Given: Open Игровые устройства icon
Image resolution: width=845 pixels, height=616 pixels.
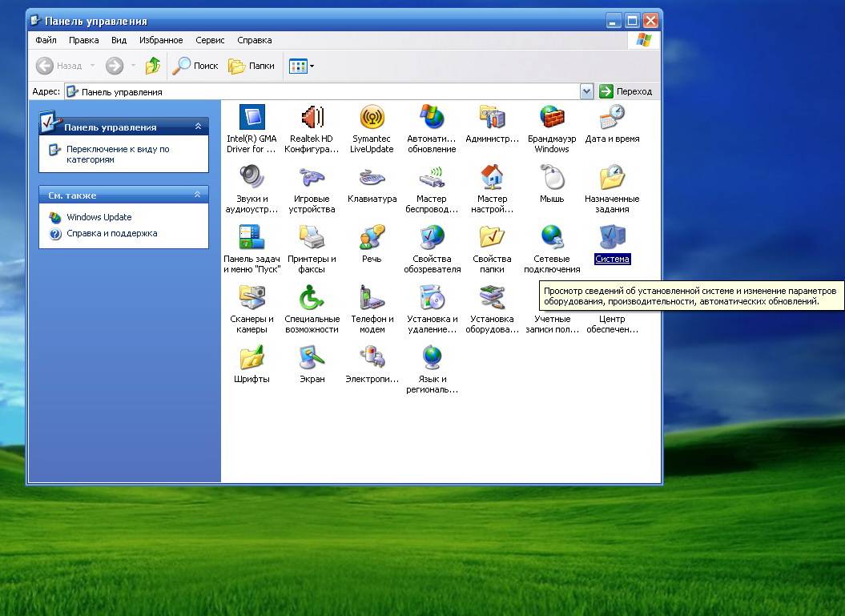Looking at the screenshot, I should point(312,177).
